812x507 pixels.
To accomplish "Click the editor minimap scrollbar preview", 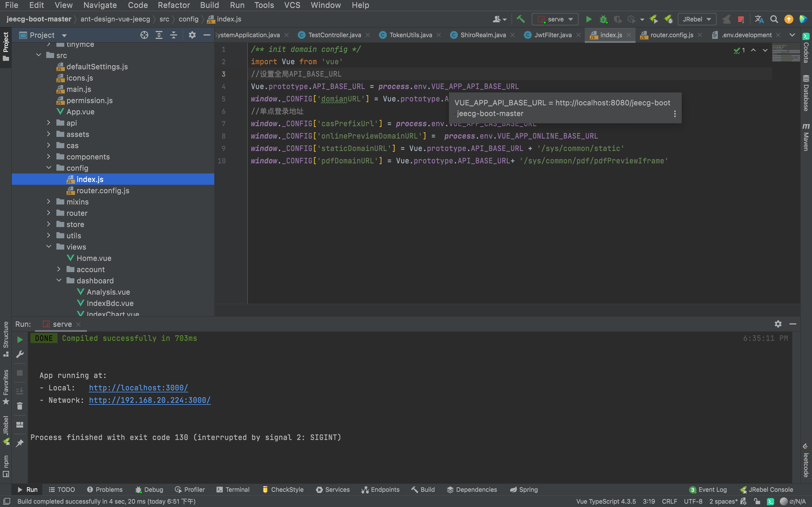I will click(785, 53).
